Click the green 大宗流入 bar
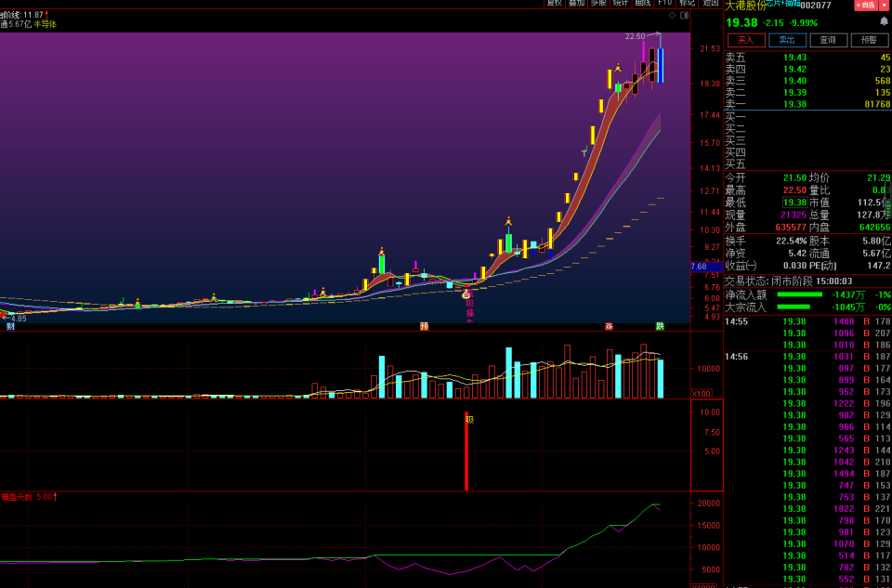This screenshot has height=588, width=892. (x=793, y=307)
